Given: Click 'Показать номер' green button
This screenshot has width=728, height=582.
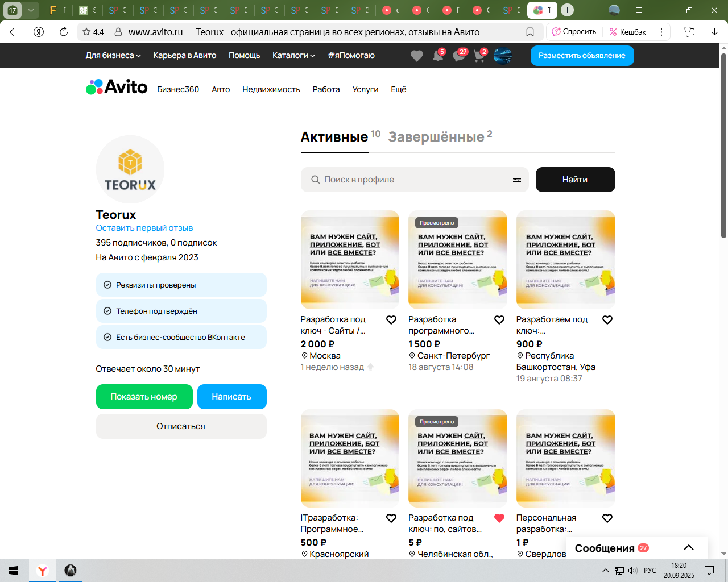Looking at the screenshot, I should click(144, 397).
